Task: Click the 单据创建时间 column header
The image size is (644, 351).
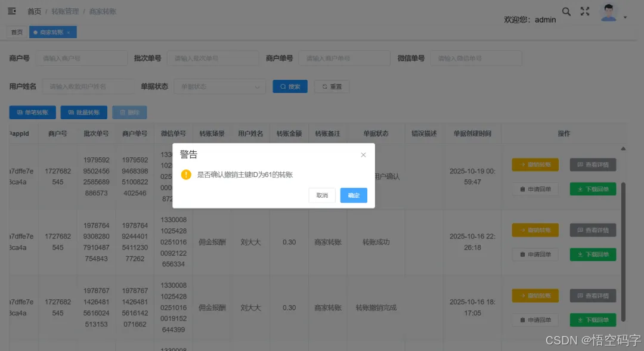Action: [472, 133]
